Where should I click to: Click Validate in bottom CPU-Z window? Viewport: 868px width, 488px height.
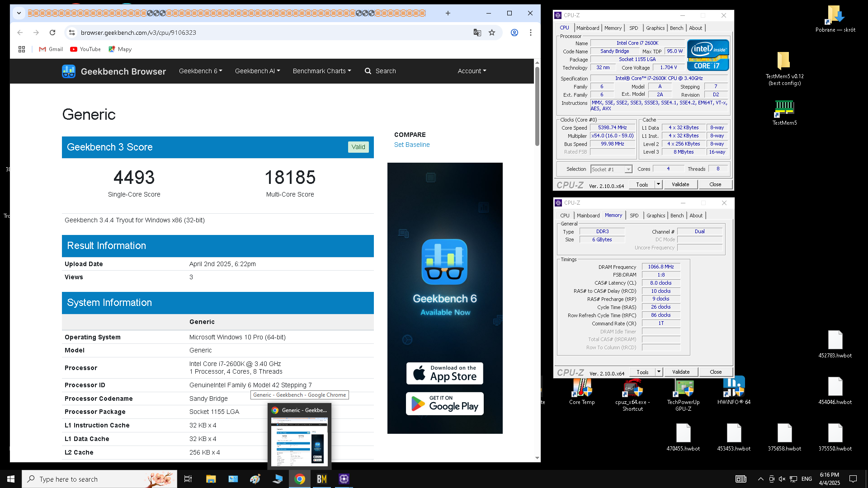click(x=681, y=372)
